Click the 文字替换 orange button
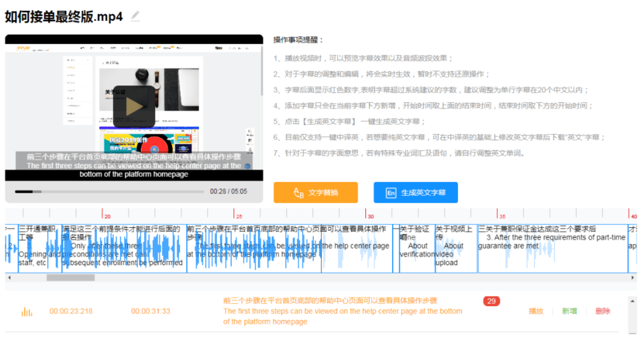The width and height of the screenshot is (644, 343). (315, 193)
